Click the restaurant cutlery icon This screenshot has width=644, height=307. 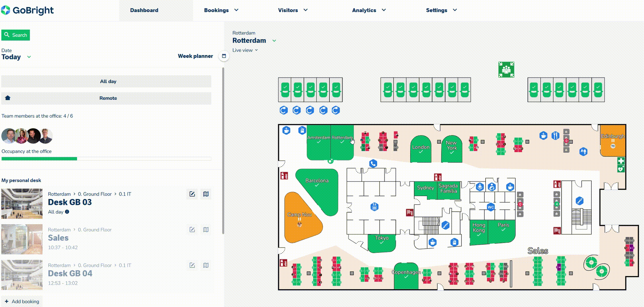point(555,135)
